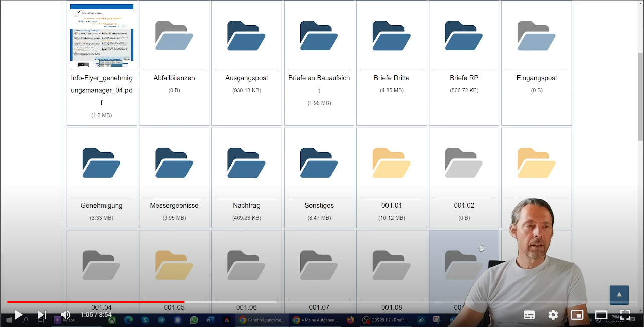Skip to next video
This screenshot has height=327, width=644.
point(42,315)
